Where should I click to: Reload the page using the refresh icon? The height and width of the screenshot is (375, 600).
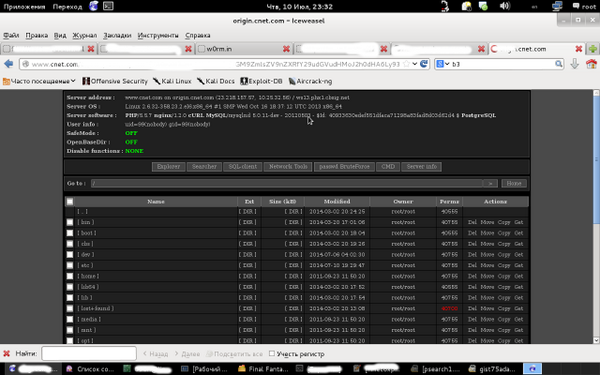click(424, 64)
